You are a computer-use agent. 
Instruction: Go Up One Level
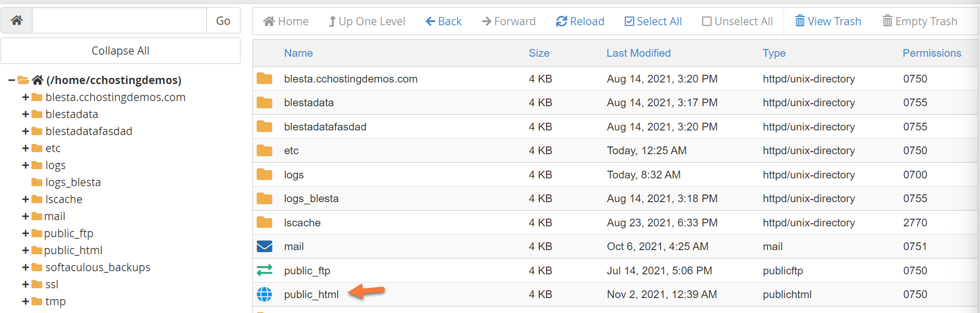point(366,21)
